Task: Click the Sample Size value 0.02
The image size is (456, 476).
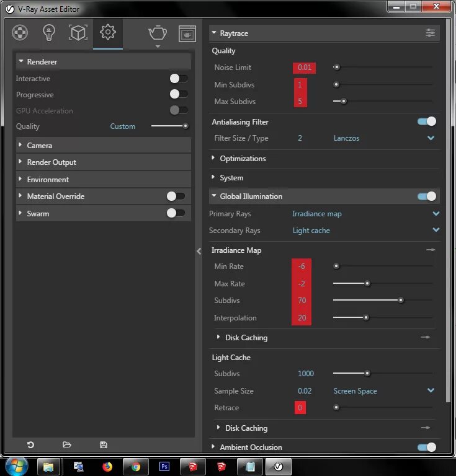Action: [x=305, y=391]
